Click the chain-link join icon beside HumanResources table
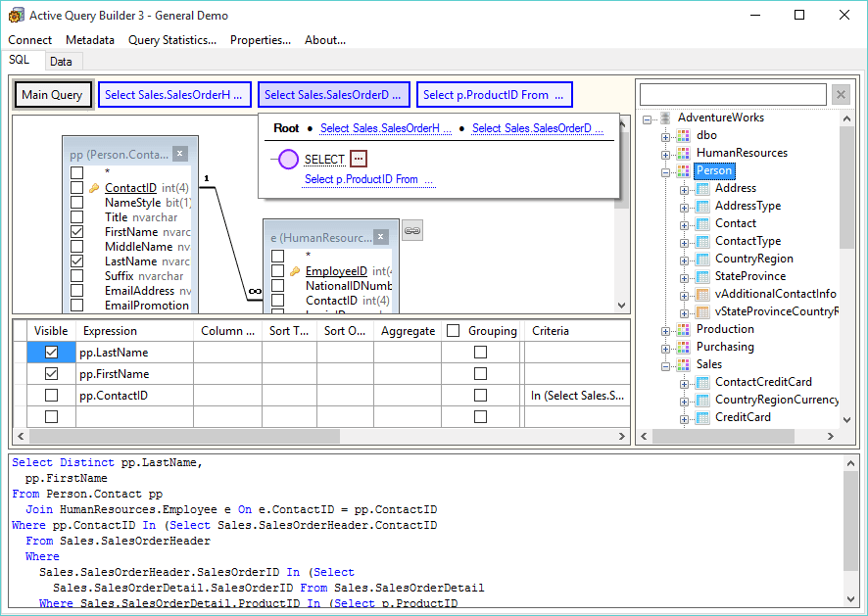868x616 pixels. (x=411, y=229)
